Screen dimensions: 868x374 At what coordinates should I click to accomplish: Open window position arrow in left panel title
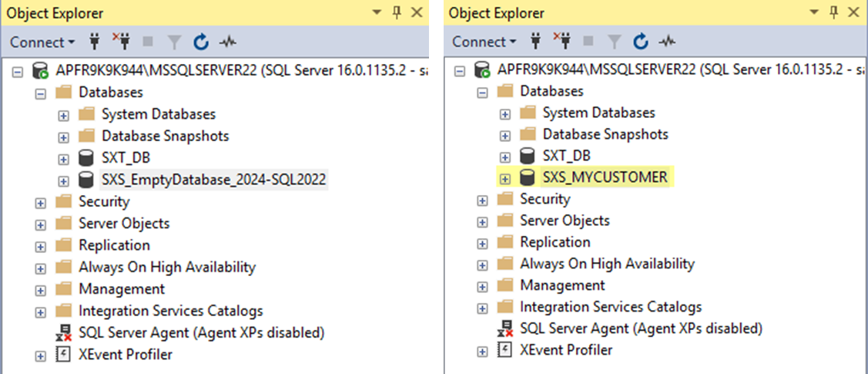tap(377, 13)
